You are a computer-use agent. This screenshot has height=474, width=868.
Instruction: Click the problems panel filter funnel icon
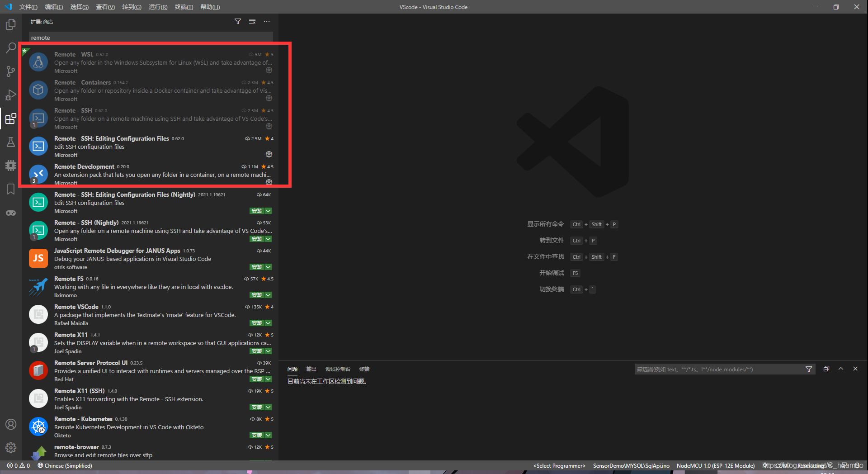click(809, 369)
